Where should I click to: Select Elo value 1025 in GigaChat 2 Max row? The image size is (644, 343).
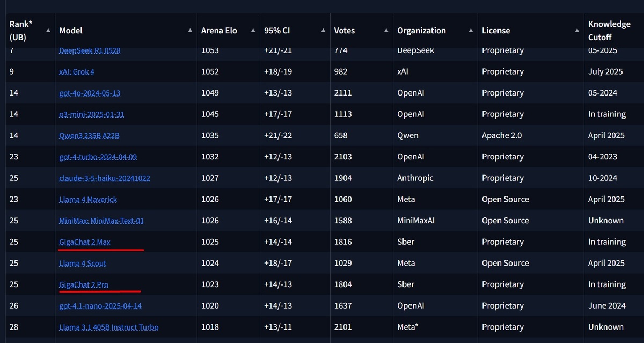coord(210,242)
